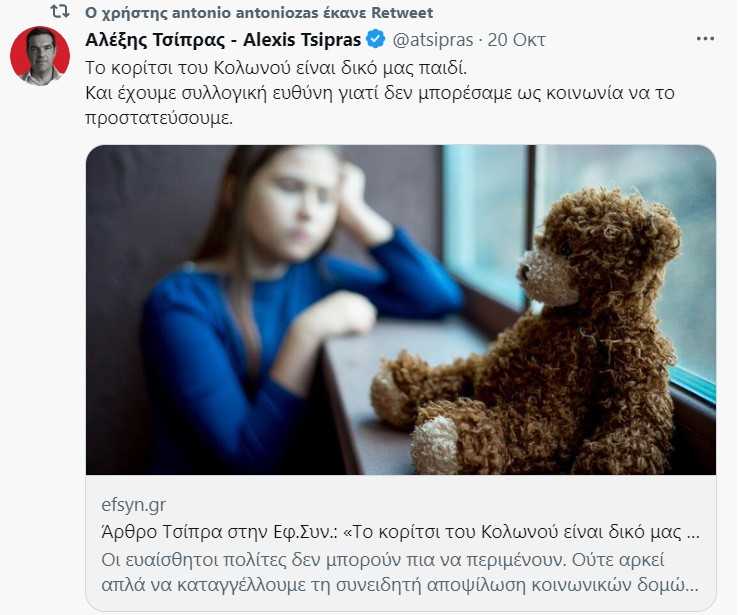
Task: Click the @atsipras handle
Action: [433, 40]
